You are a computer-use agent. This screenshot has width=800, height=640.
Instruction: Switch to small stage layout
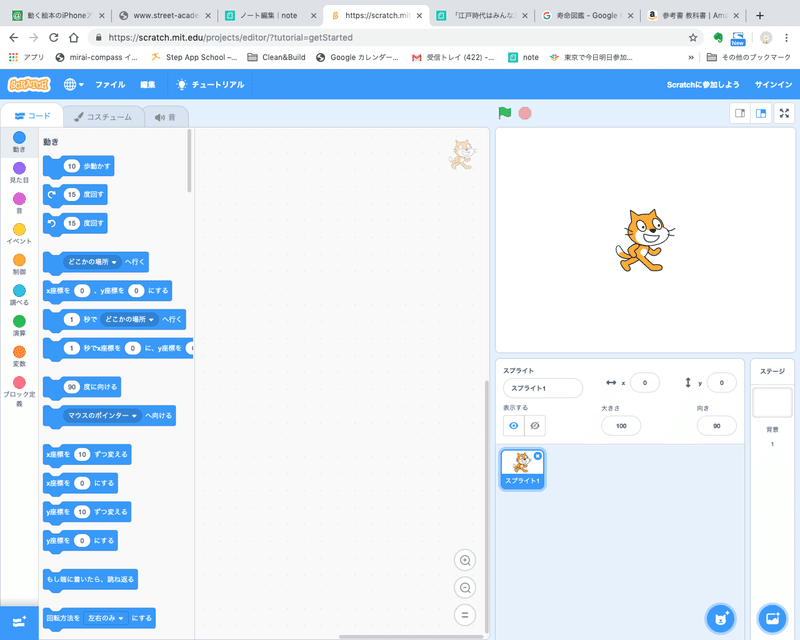click(740, 113)
